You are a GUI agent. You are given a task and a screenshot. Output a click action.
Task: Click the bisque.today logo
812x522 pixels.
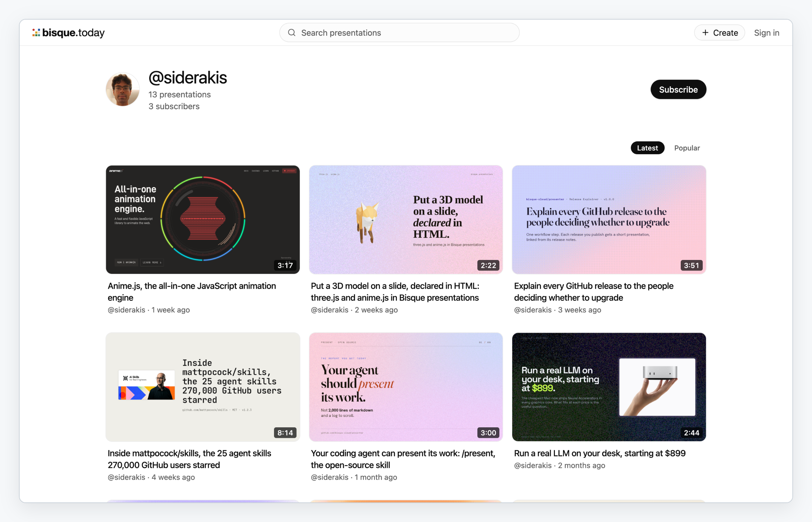tap(69, 32)
